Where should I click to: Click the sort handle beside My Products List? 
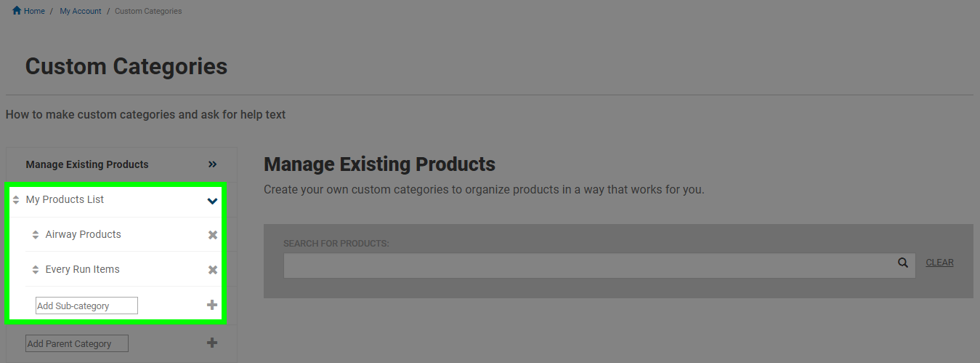16,199
